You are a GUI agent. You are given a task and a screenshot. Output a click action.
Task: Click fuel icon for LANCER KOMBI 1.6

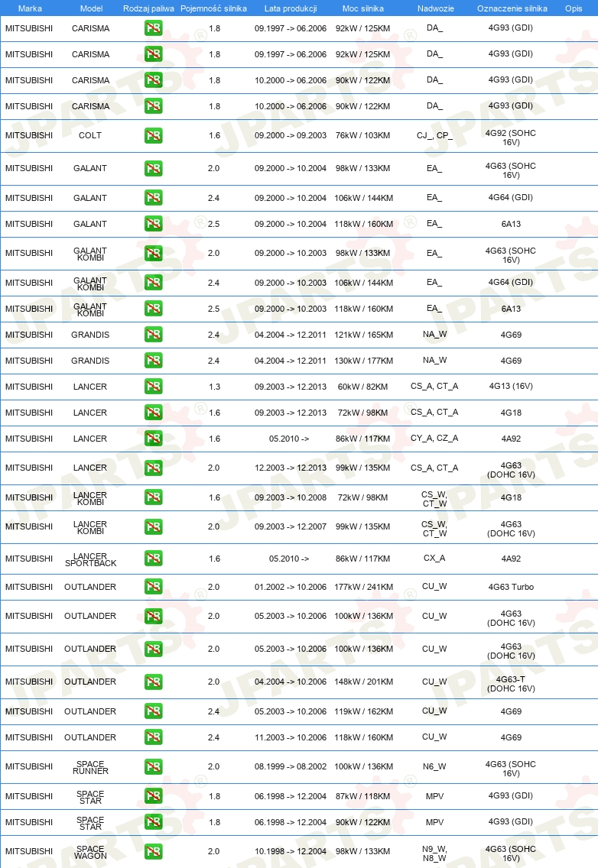pos(154,497)
